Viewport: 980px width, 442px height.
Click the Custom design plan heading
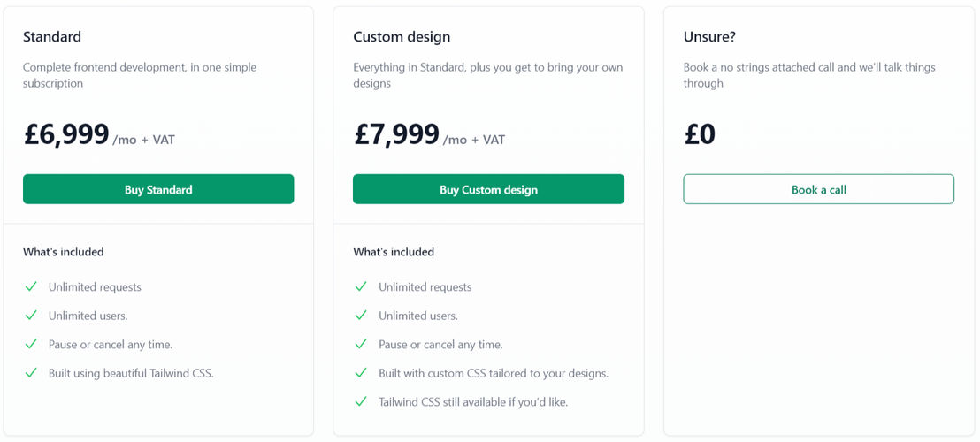402,37
